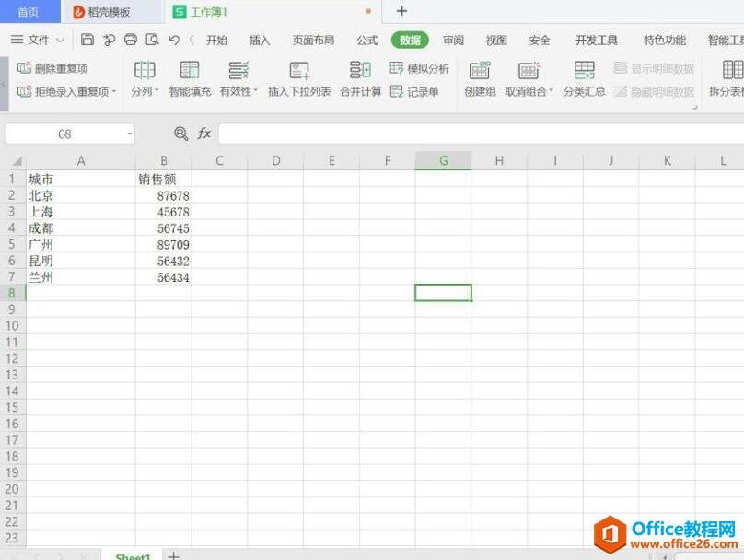Open the Name Box dropdown arrow

pyautogui.click(x=129, y=134)
